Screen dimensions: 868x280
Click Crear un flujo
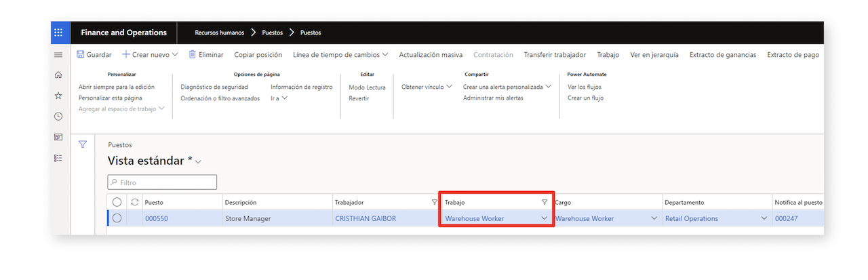click(x=585, y=98)
